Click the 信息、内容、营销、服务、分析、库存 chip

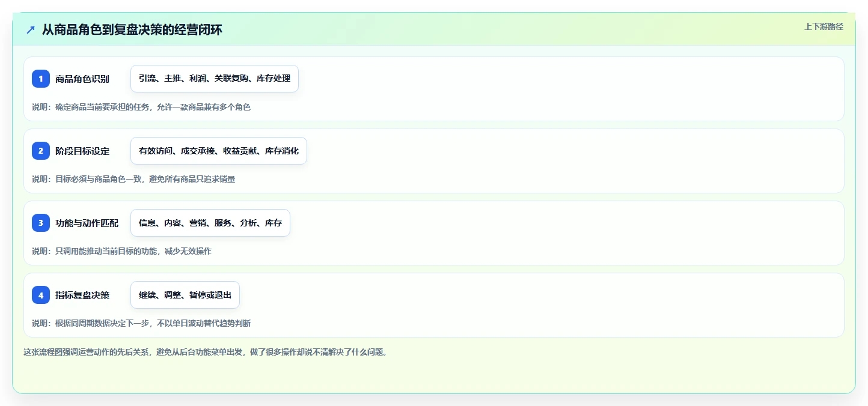pyautogui.click(x=210, y=223)
